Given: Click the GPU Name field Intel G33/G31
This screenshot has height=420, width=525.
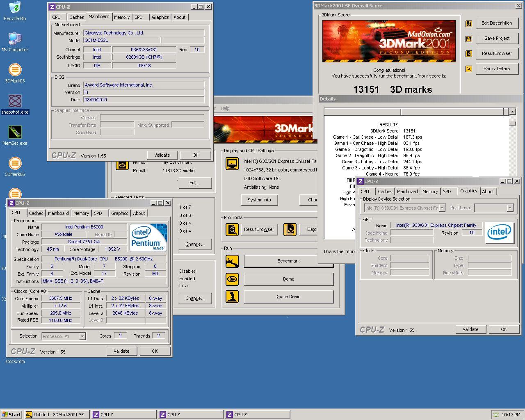Looking at the screenshot, I should (436, 226).
